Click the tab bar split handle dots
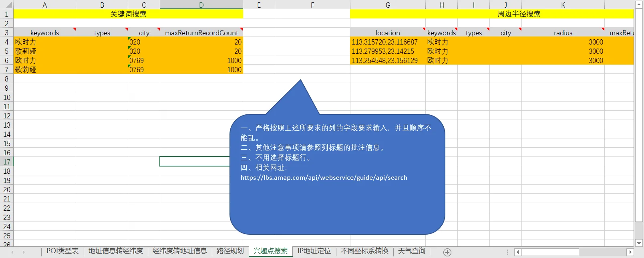This screenshot has height=258, width=644. 507,252
